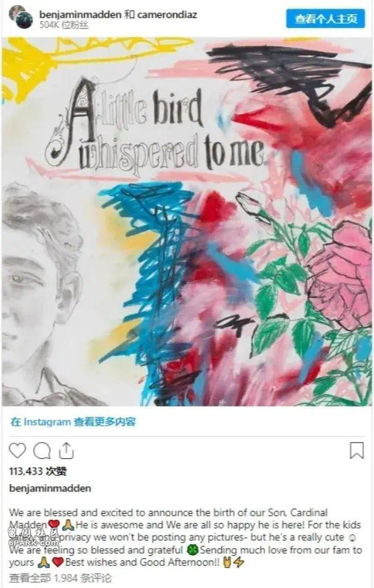Save post with bookmark icon
Screen dimensions: 374x588
coord(357,450)
